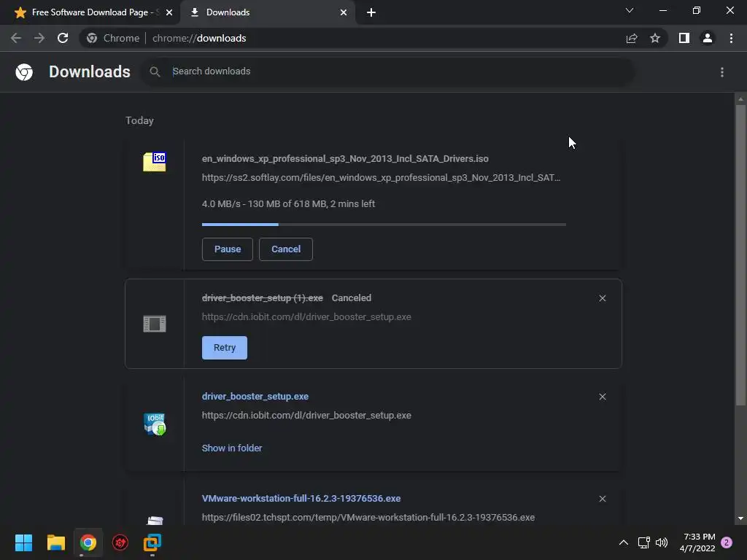Pause the Windows XP ISO download
The width and height of the screenshot is (747, 560).
[x=228, y=249]
